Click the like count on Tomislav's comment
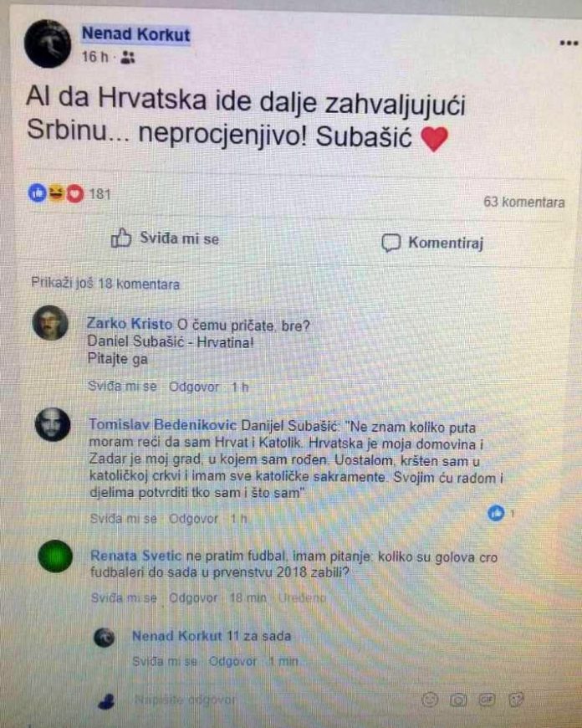This screenshot has width=582, height=728. pos(501,513)
